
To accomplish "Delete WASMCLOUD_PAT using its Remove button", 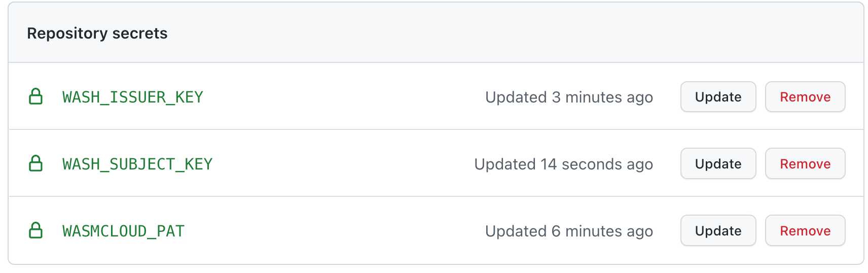I will pos(805,231).
